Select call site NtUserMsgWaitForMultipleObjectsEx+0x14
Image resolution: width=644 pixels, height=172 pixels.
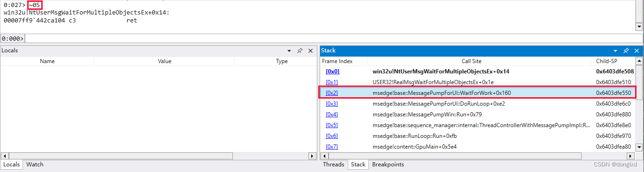(441, 72)
